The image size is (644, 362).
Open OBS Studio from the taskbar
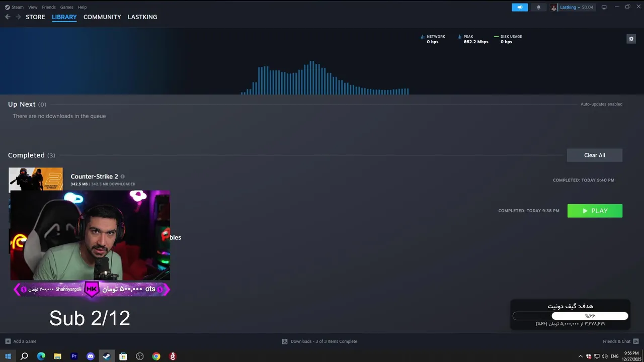click(140, 356)
